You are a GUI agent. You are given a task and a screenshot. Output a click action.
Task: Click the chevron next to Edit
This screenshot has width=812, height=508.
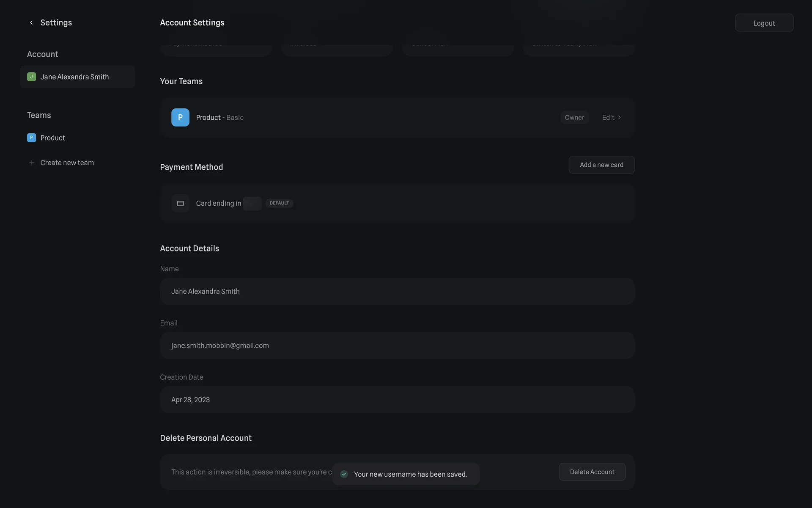coord(620,118)
